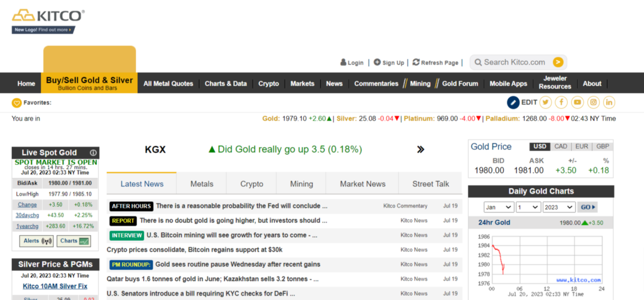Click the 24hr Gold chart heading
Image resolution: width=644 pixels, height=300 pixels.
click(494, 223)
